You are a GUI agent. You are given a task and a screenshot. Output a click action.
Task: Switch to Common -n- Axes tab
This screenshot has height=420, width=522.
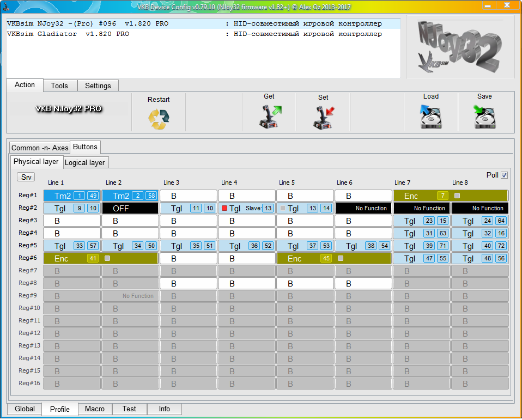(40, 148)
